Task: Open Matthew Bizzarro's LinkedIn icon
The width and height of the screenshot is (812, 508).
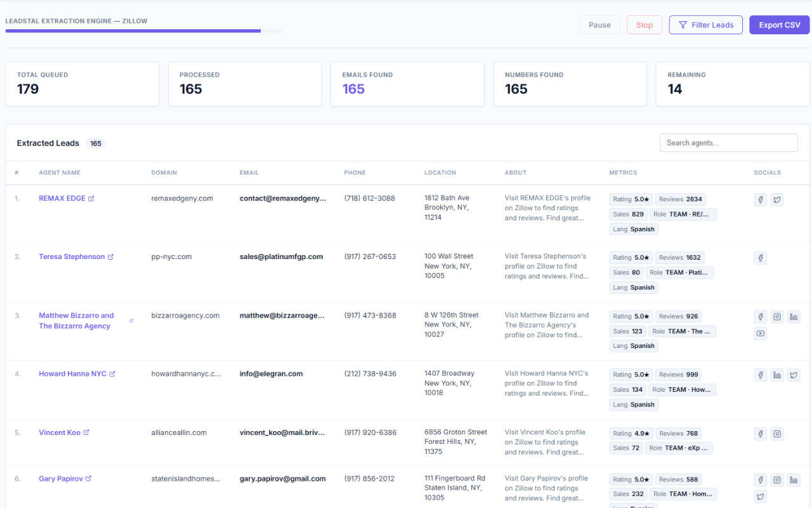Action: tap(794, 317)
